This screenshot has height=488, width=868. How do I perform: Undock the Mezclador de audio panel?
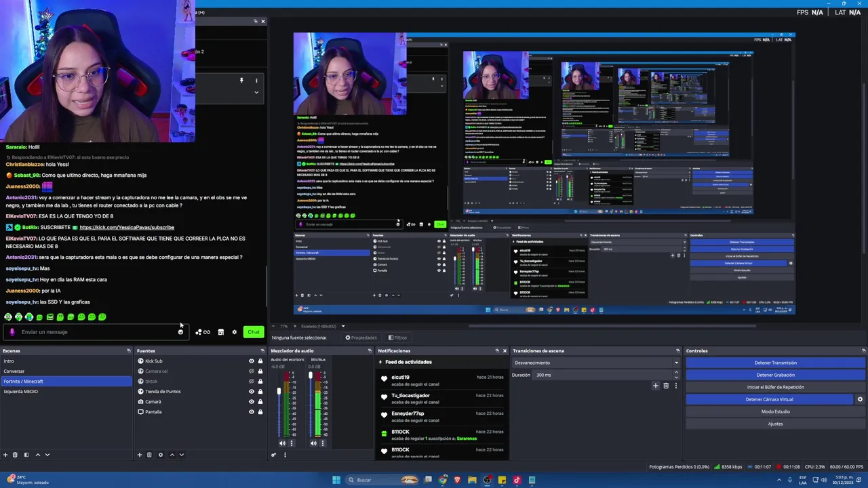coord(370,351)
